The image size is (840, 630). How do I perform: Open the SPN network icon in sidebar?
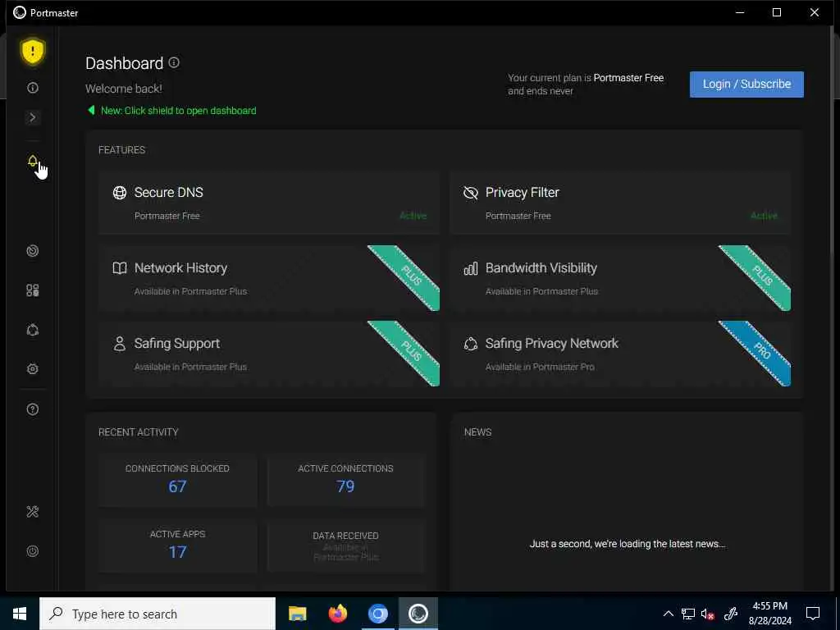pos(33,330)
